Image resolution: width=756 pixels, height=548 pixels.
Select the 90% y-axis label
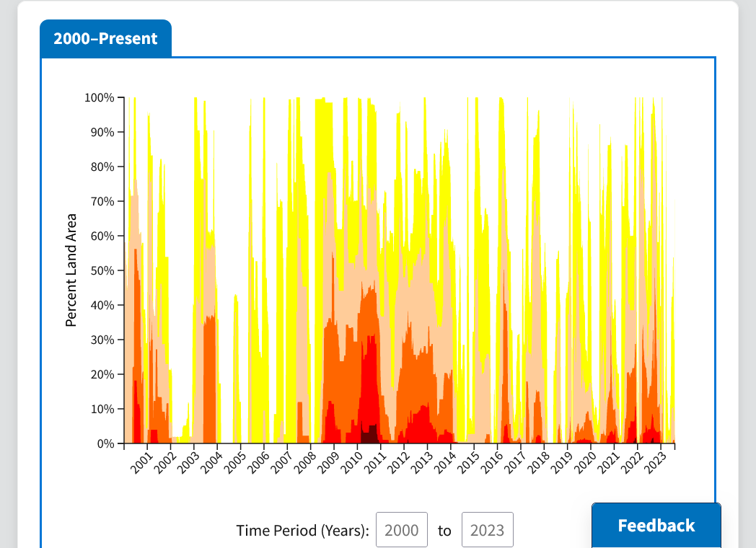pyautogui.click(x=102, y=132)
